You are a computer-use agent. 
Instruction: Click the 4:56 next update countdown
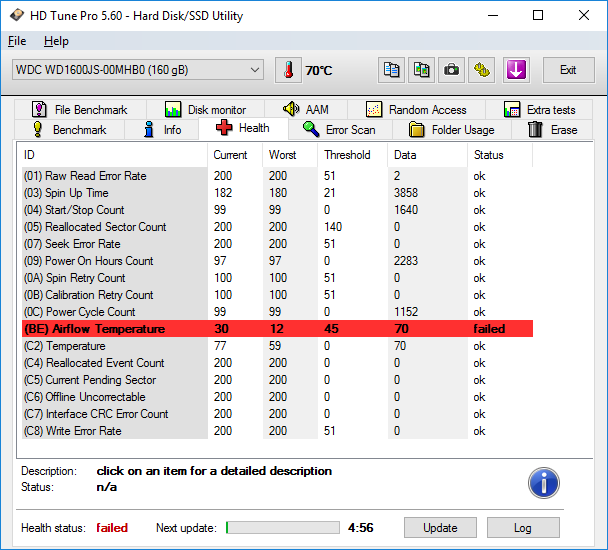point(361,528)
